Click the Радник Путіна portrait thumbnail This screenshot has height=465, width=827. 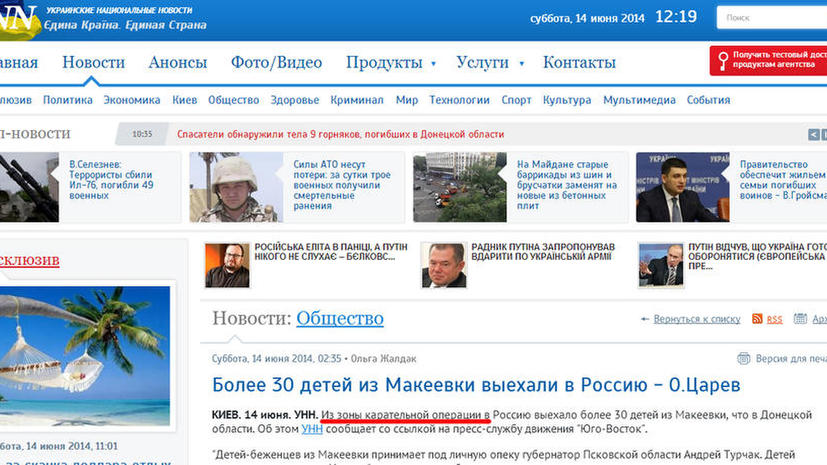click(x=444, y=265)
